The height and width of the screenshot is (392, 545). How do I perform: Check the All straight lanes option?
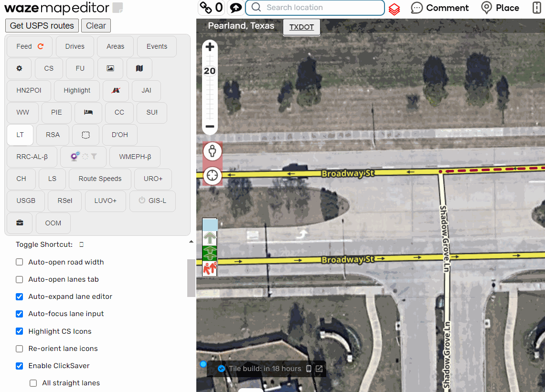coord(33,383)
